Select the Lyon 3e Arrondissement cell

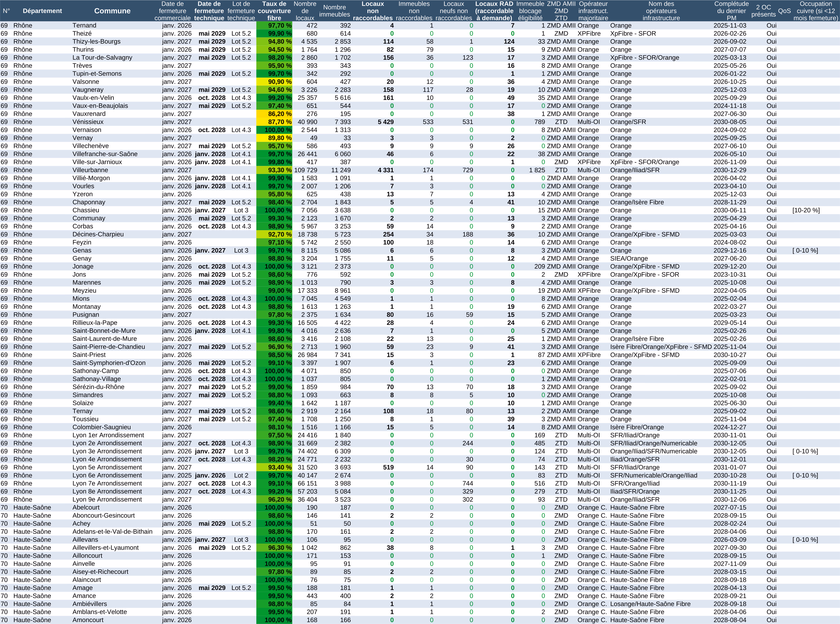click(x=107, y=451)
